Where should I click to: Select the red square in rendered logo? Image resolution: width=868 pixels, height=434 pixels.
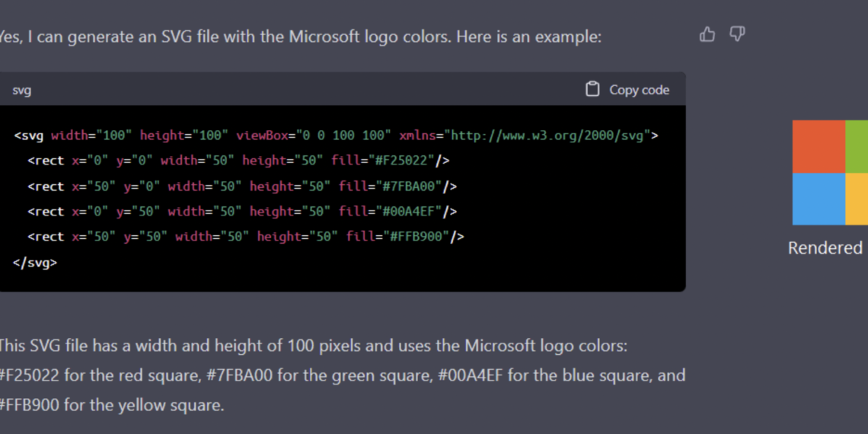pyautogui.click(x=819, y=146)
